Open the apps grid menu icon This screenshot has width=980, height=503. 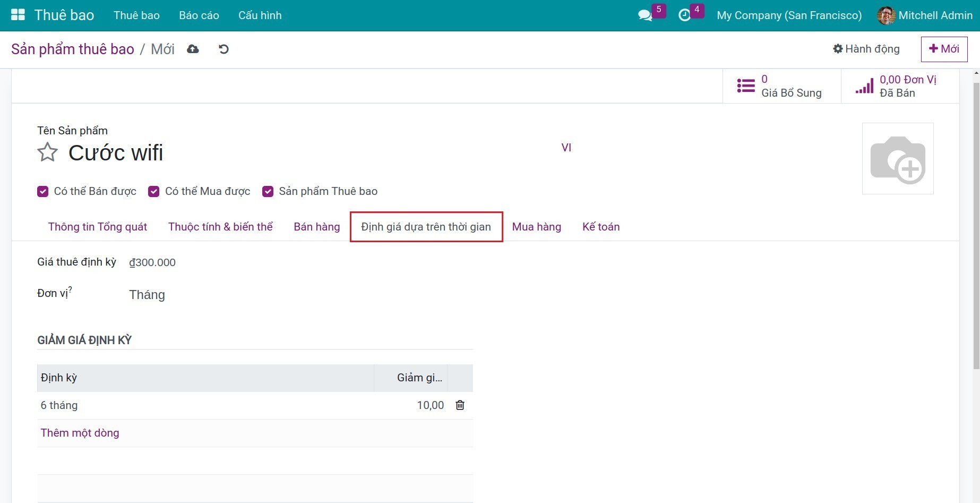[18, 15]
